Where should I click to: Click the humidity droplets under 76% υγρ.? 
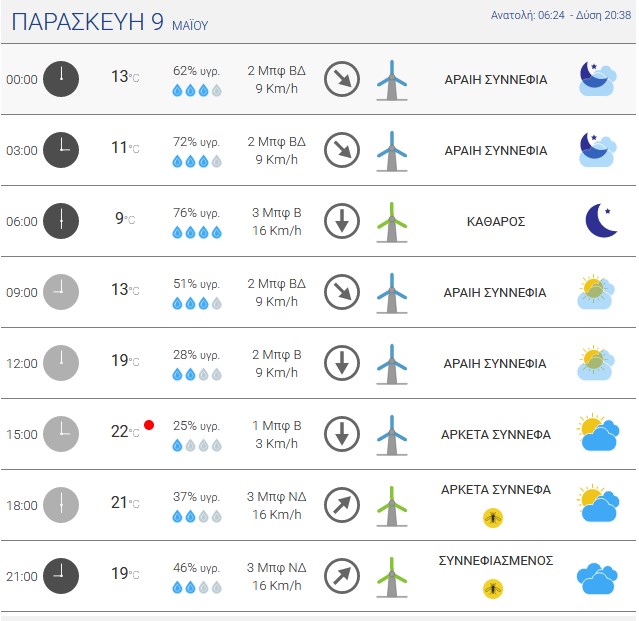[197, 233]
